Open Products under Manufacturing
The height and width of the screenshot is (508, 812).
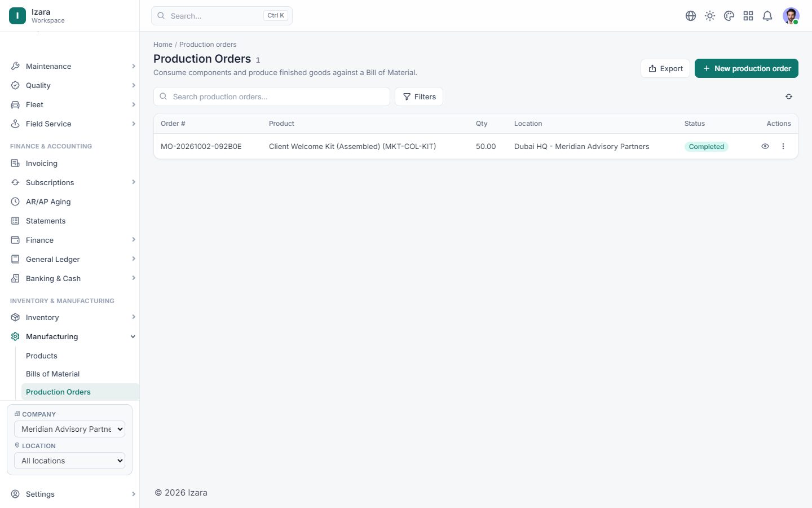[x=42, y=356]
